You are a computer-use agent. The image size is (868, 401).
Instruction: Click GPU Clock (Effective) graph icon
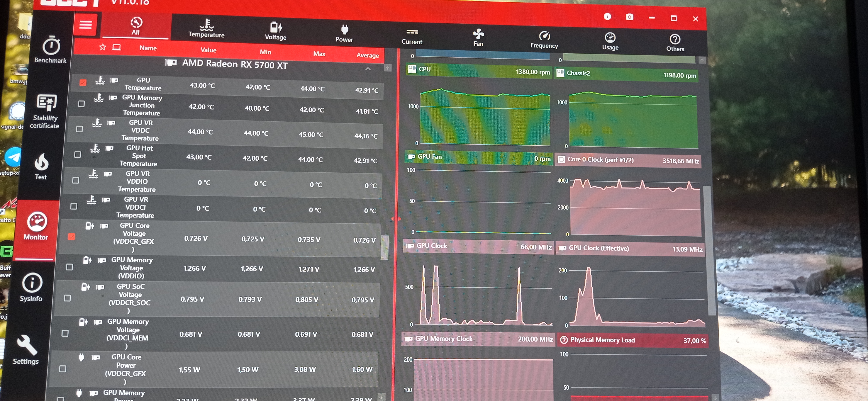point(562,248)
